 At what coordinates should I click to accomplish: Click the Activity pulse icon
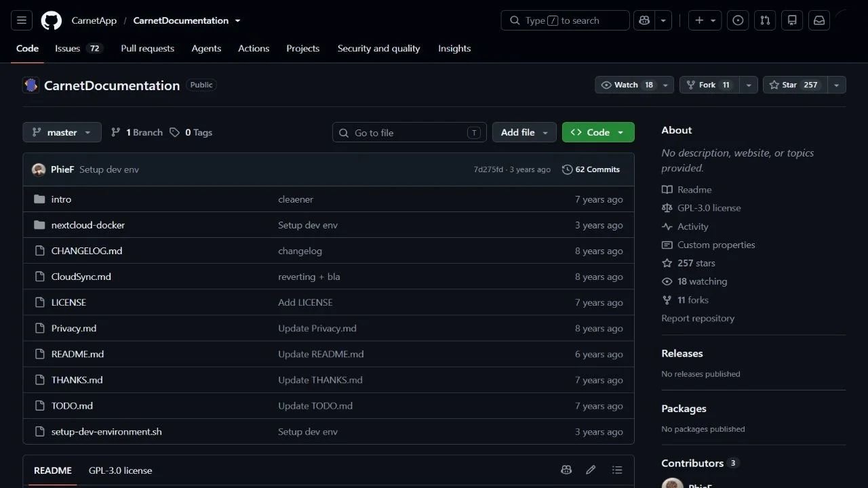point(667,226)
